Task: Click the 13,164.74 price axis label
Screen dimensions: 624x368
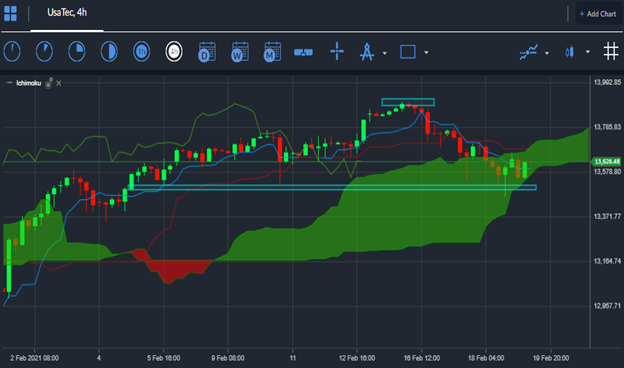Action: click(x=607, y=261)
